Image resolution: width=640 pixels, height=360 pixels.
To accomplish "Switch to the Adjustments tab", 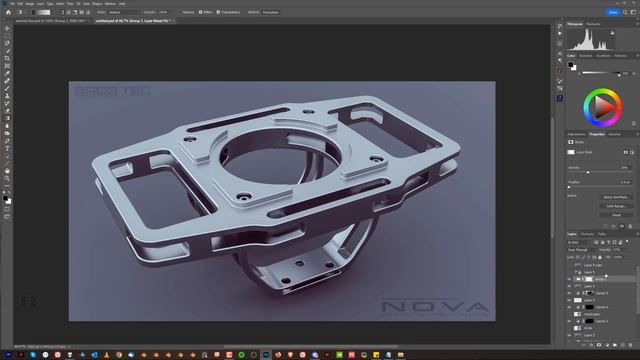I will pos(576,134).
